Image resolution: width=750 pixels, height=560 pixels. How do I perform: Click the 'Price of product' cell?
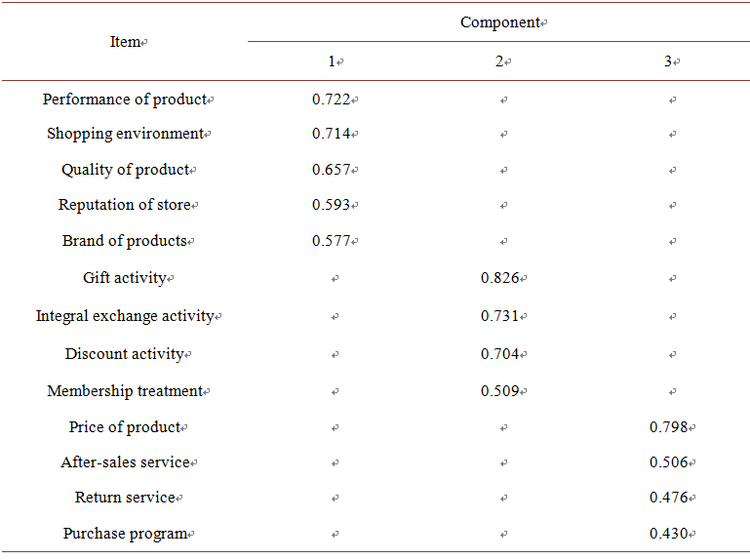125,427
